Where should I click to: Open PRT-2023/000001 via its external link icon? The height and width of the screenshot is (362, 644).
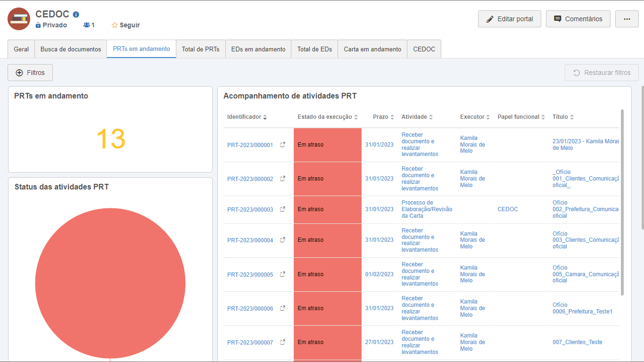point(282,145)
